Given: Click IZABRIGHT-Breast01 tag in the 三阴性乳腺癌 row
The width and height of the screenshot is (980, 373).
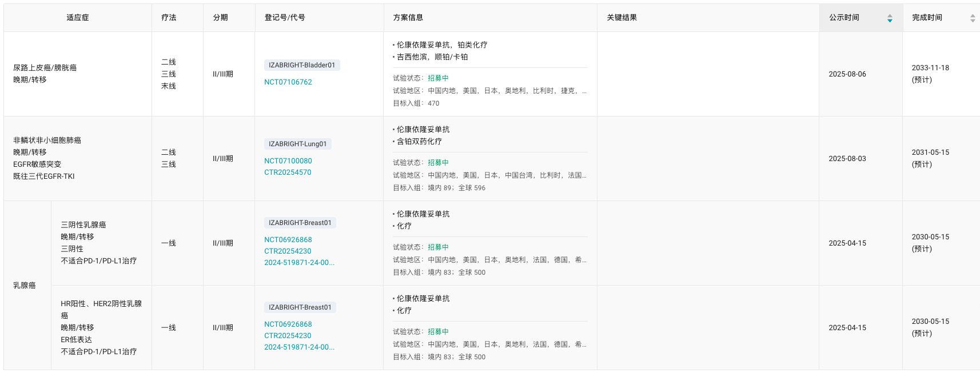Looking at the screenshot, I should click(300, 223).
